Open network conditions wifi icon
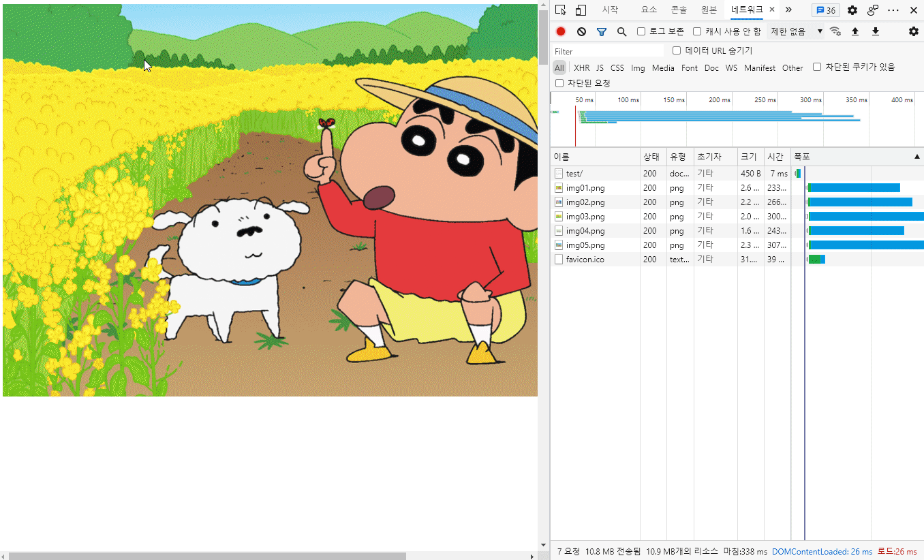 point(835,31)
